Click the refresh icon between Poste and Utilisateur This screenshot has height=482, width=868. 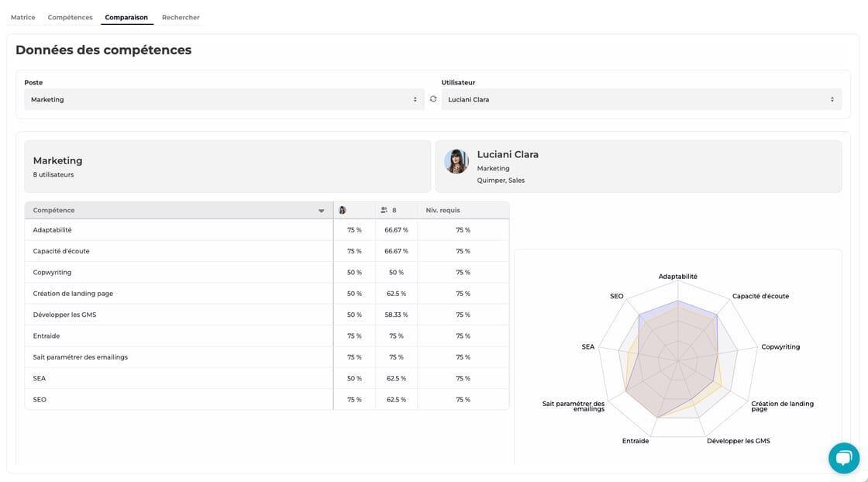[x=433, y=99]
